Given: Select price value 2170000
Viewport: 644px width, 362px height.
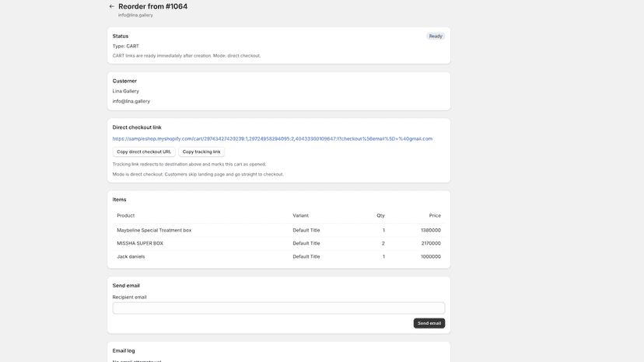Looking at the screenshot, I should pos(431,243).
